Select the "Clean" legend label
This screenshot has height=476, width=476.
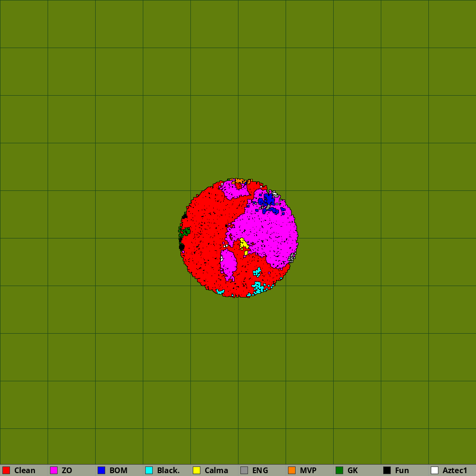[25, 470]
